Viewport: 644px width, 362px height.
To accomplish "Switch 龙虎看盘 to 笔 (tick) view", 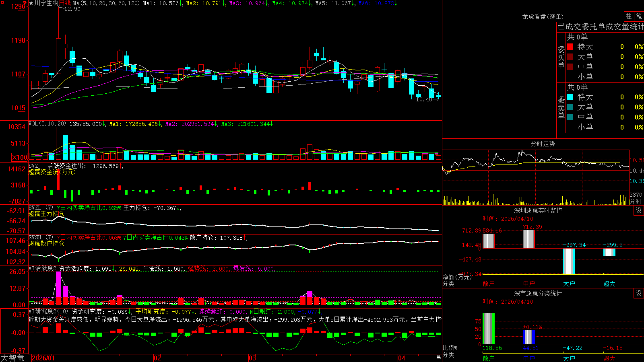I will (x=639, y=16).
